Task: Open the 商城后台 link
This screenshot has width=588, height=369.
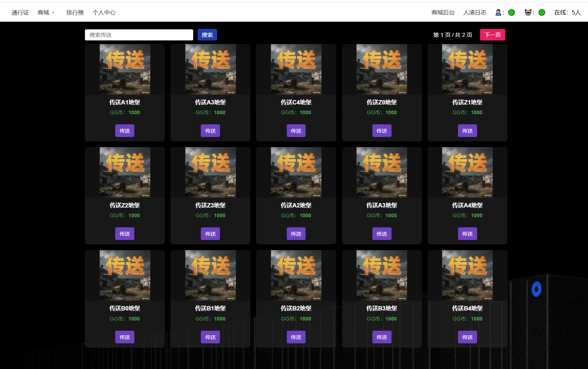Action: [443, 13]
